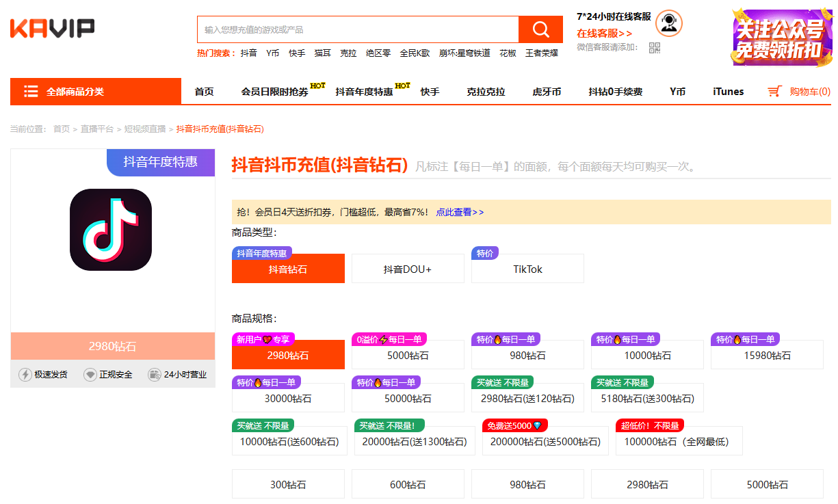838x504 pixels.
Task: Choose the 5000钻石 每日一单 option
Action: (408, 355)
